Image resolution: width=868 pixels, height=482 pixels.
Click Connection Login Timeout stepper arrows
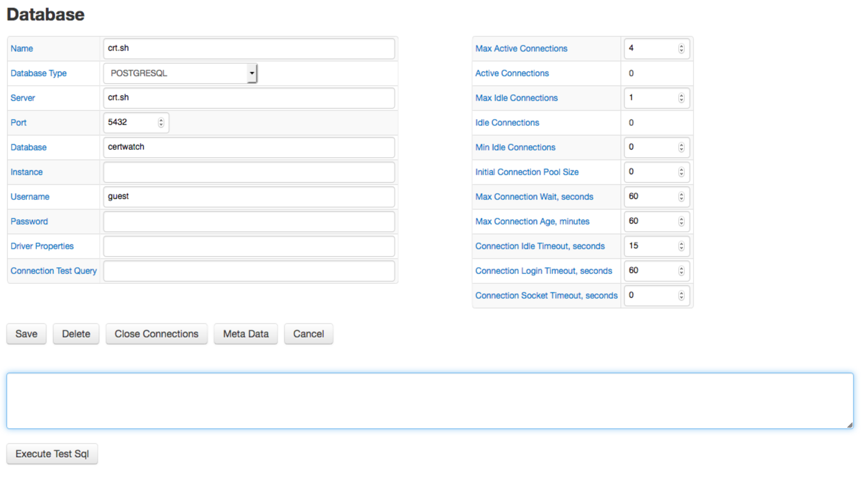coord(681,271)
